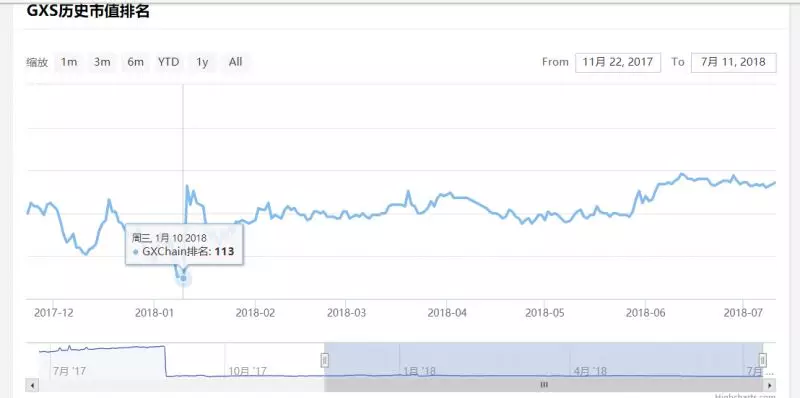
Task: Click the GXS历史市值排名 chart title
Action: click(x=88, y=12)
